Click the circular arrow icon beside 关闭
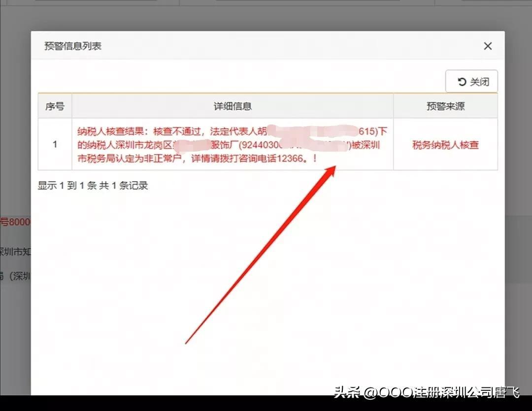This screenshot has width=532, height=411. click(x=462, y=82)
